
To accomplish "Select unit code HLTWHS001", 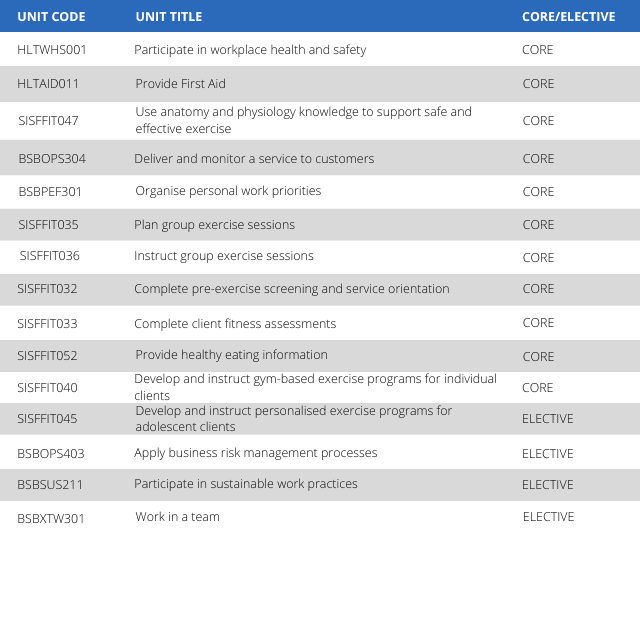I will [52, 50].
